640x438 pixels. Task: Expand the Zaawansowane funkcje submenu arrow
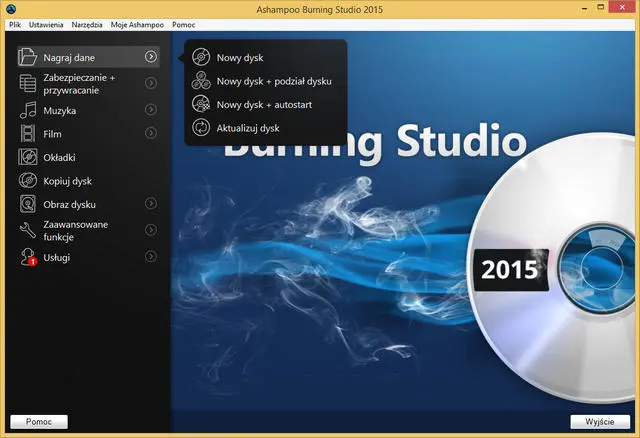pyautogui.click(x=151, y=230)
